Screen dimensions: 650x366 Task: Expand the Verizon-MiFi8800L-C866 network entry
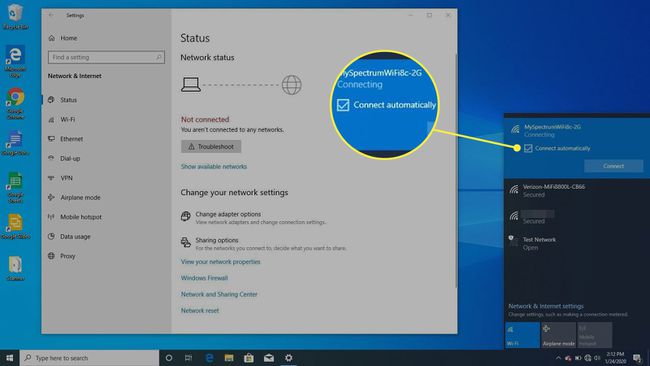point(577,190)
